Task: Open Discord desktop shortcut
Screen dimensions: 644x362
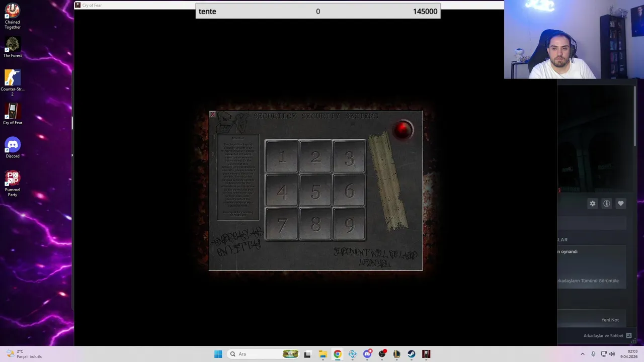Action: [13, 148]
